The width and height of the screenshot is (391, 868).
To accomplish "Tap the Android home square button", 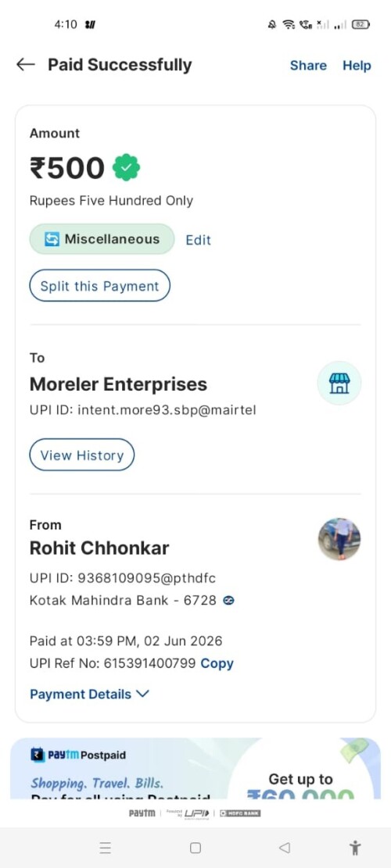I will [x=195, y=848].
